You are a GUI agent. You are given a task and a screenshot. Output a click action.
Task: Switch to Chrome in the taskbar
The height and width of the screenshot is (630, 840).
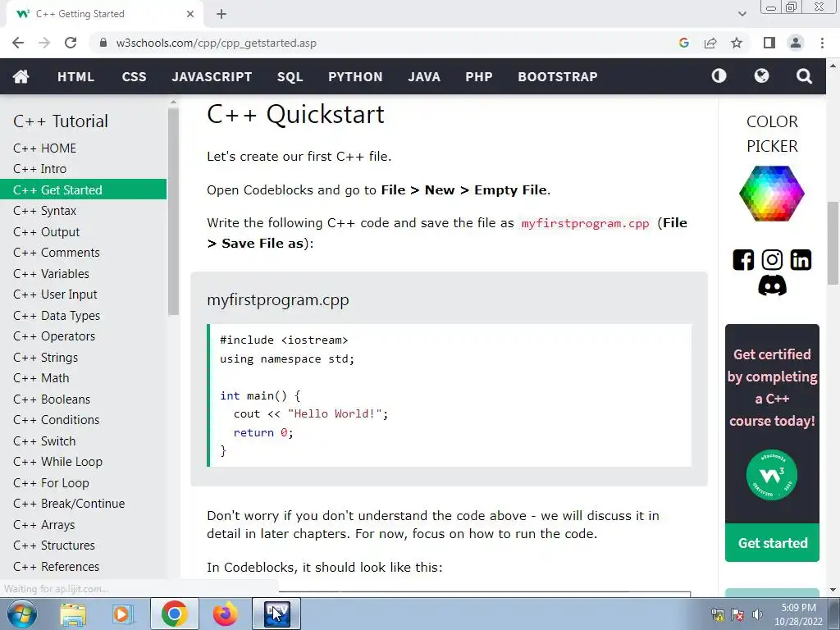[174, 614]
